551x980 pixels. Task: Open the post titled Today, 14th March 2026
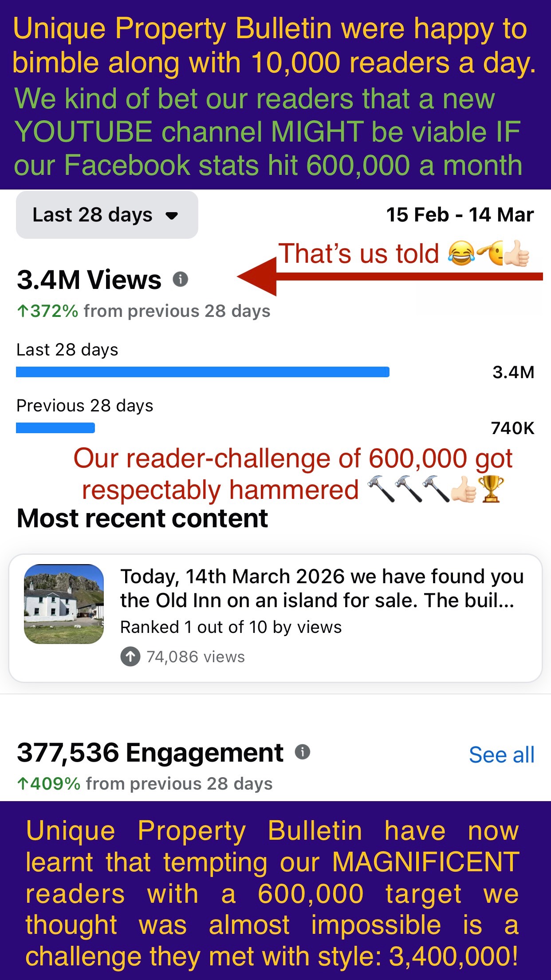click(x=322, y=588)
